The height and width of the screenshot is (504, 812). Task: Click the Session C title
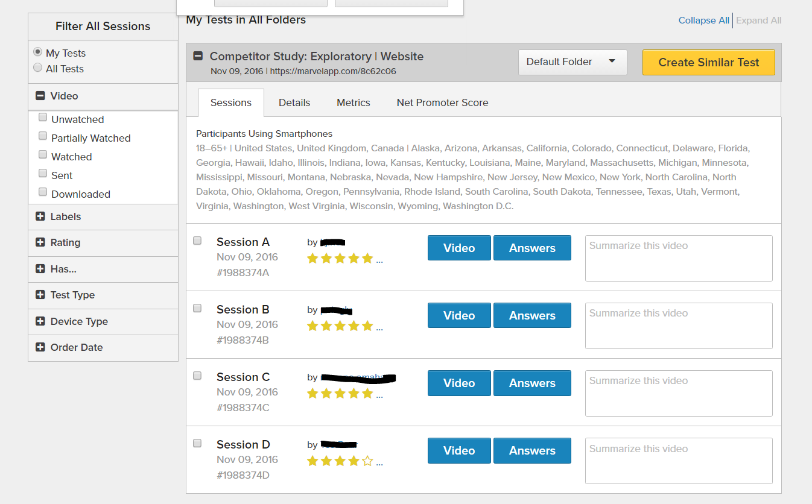tap(243, 377)
